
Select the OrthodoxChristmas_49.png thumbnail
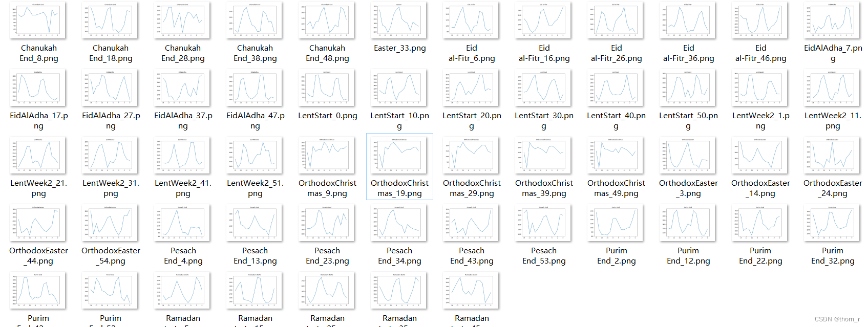coord(616,156)
